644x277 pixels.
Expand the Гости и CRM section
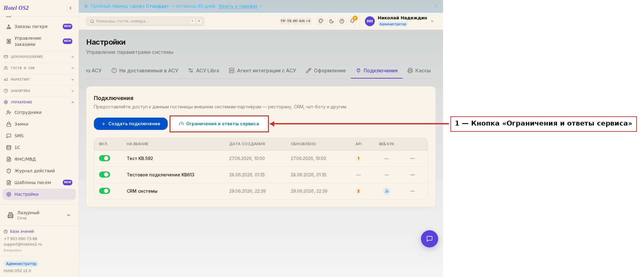click(39, 68)
